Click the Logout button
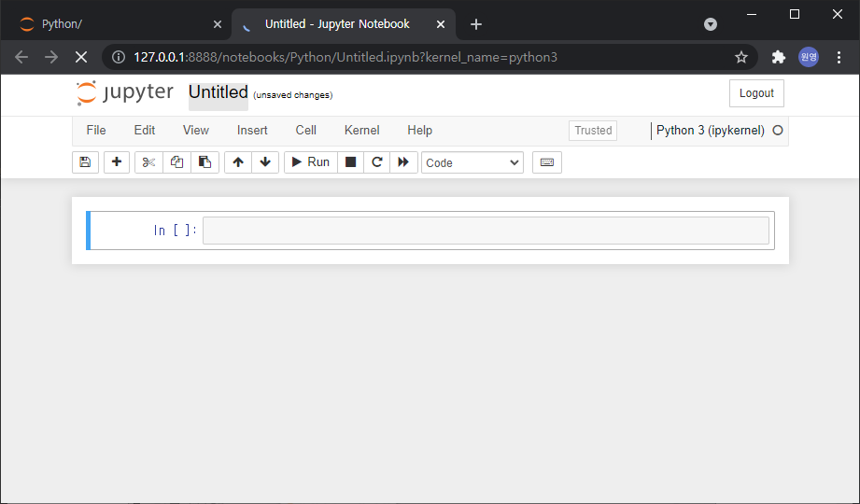Screen dimensions: 860x504 (756, 93)
